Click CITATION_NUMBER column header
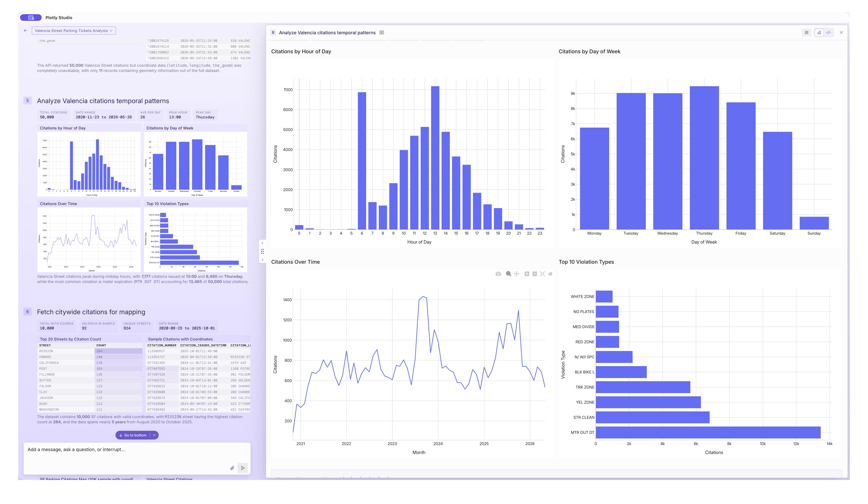The width and height of the screenshot is (868, 504). [162, 345]
